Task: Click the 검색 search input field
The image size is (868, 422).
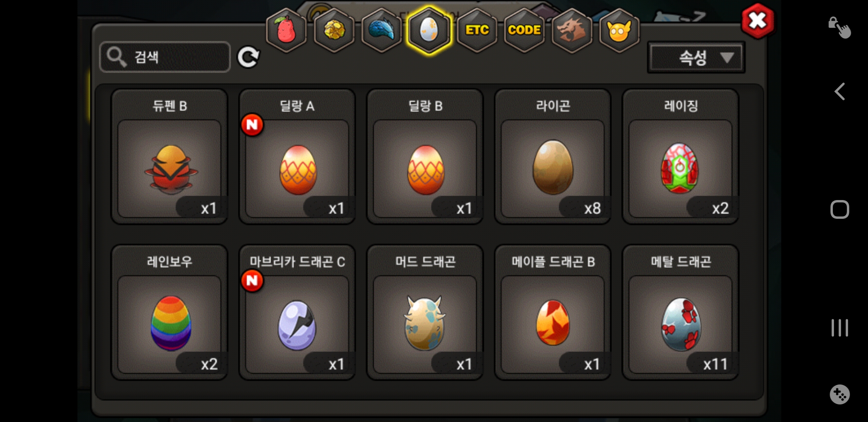Action: pos(165,57)
